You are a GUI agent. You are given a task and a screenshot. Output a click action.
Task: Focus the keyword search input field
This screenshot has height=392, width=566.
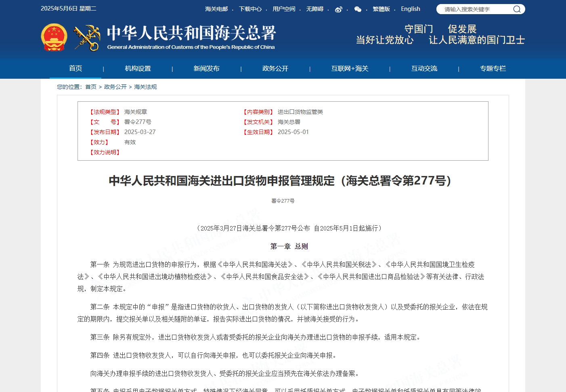[x=476, y=9]
